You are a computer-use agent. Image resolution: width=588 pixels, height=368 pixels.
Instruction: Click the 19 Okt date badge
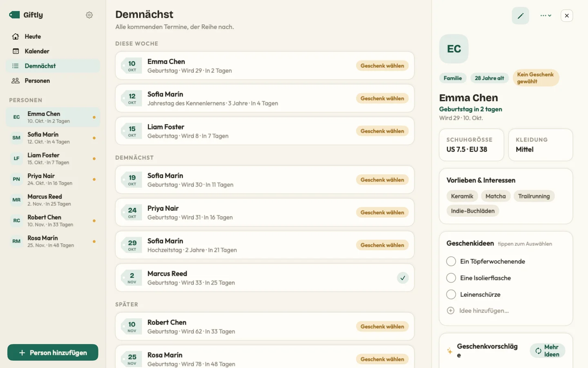(x=132, y=180)
